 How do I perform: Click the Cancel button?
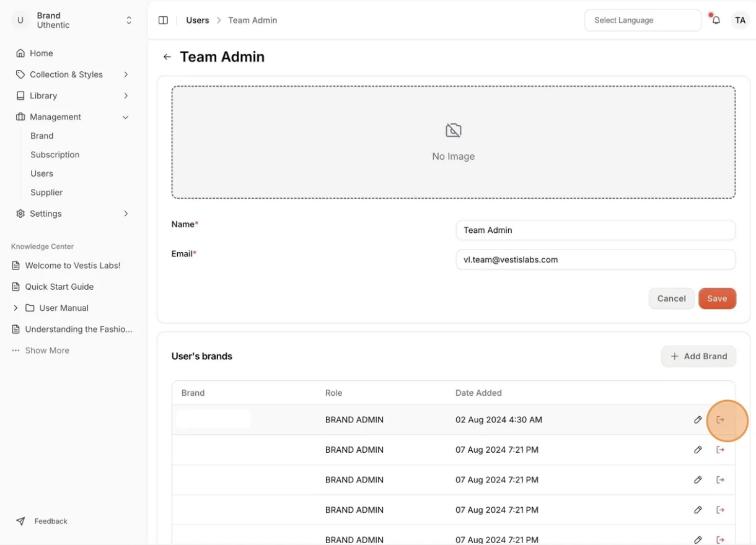(x=672, y=299)
